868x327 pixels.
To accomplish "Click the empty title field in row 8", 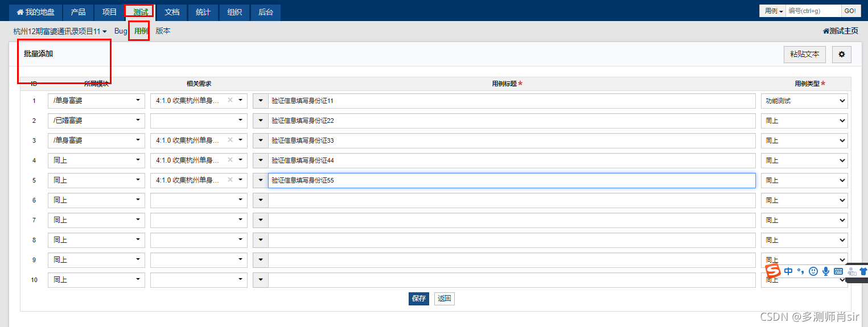I will point(512,240).
